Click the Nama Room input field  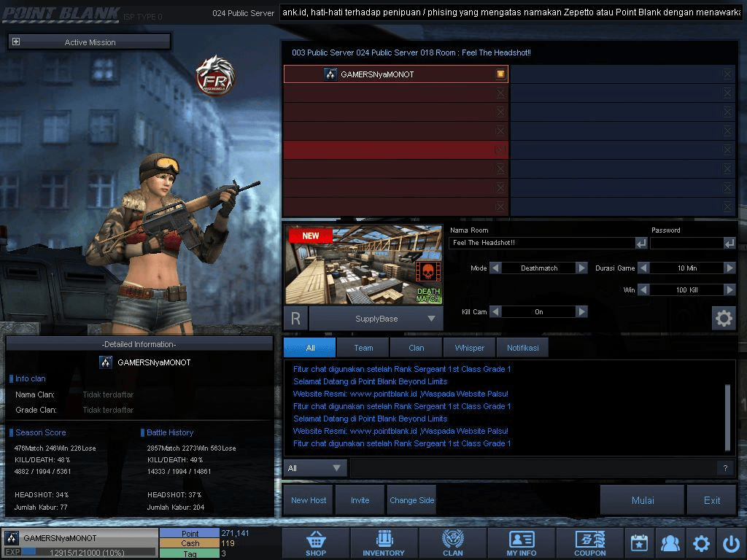coord(542,244)
